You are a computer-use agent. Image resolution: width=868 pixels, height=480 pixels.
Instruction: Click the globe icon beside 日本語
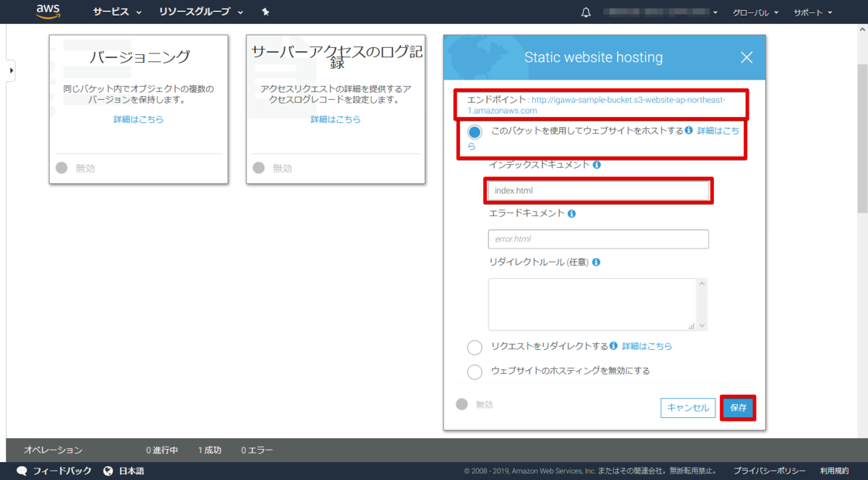tap(108, 470)
